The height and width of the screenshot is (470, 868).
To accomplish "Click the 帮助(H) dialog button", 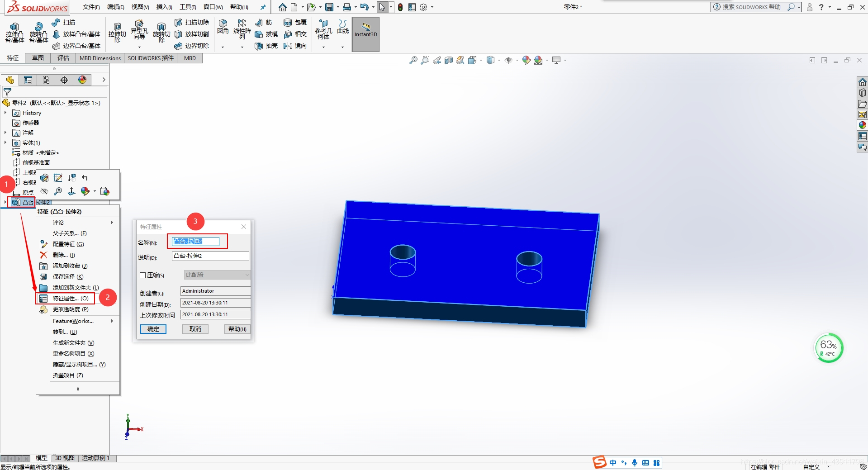I will [237, 329].
